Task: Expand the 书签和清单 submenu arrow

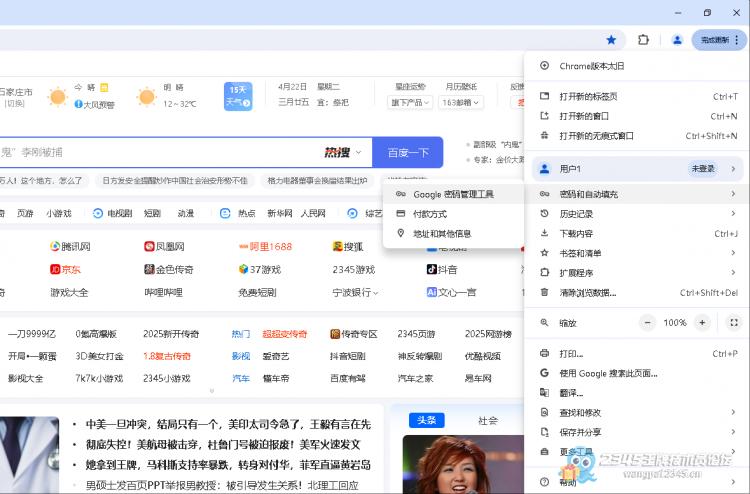Action: coord(733,252)
